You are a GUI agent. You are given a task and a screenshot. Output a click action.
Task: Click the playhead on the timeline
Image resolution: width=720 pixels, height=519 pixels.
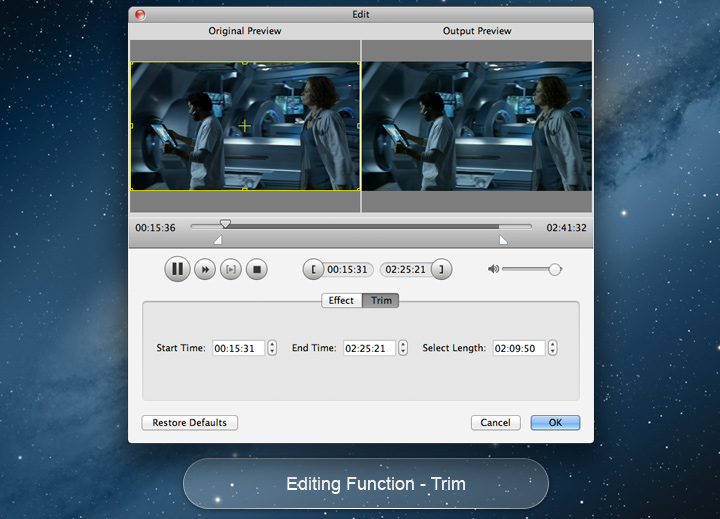tap(225, 224)
